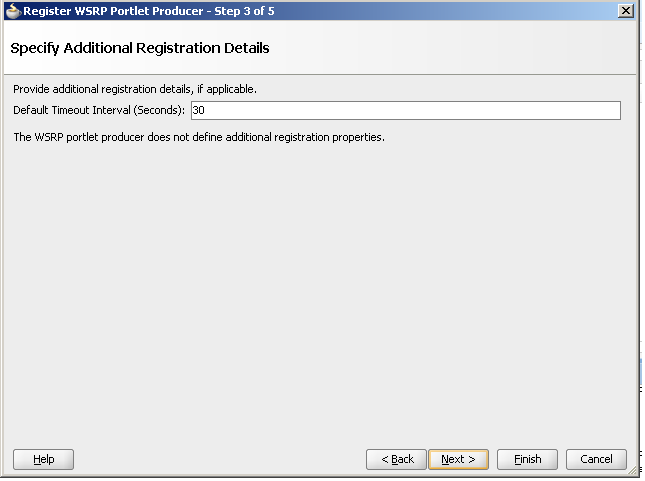Screen dimensions: 645x481
Task: Click the "Default Timeout Interval (Seconds):" label
Action: coord(99,110)
